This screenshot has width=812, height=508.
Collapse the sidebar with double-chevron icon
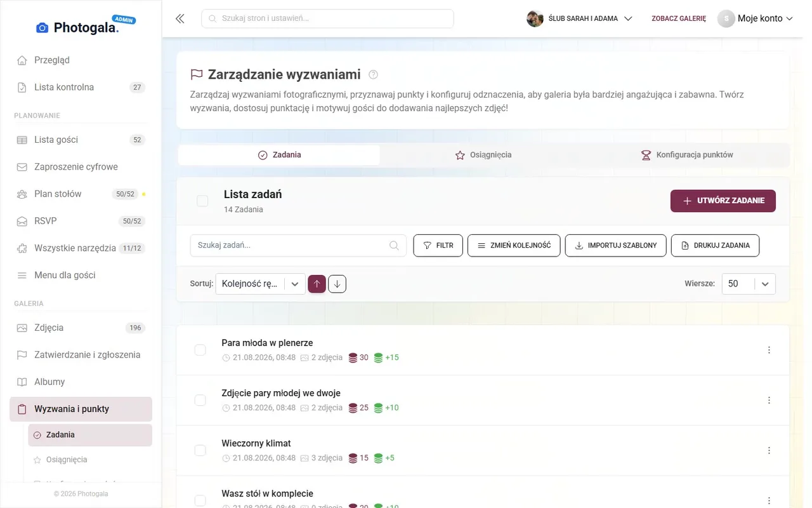point(180,18)
